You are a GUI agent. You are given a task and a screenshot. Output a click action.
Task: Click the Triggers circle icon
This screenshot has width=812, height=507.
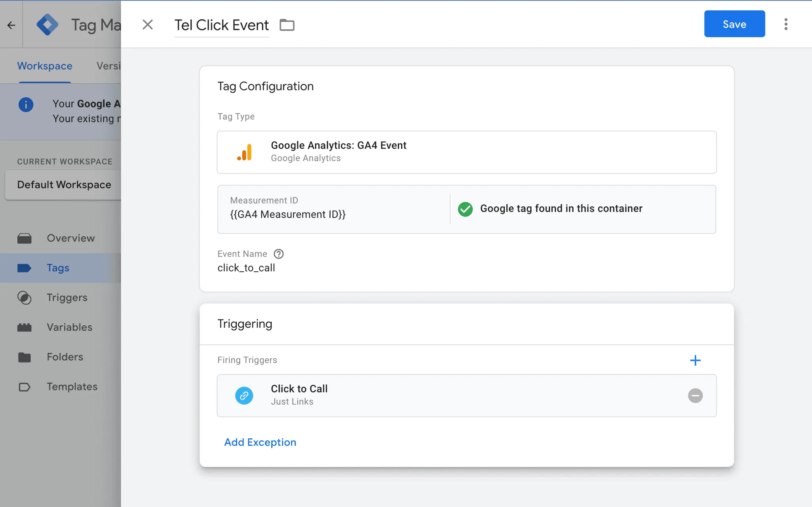tap(24, 298)
